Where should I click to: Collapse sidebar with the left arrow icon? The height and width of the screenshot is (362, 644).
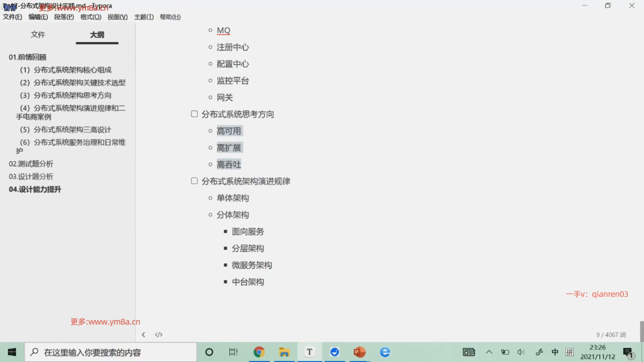click(143, 335)
